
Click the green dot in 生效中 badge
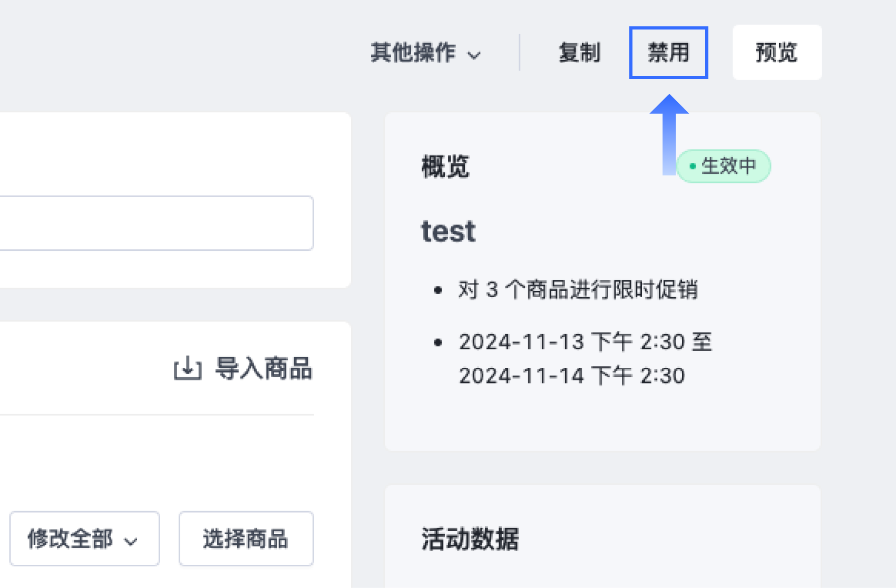(x=693, y=166)
